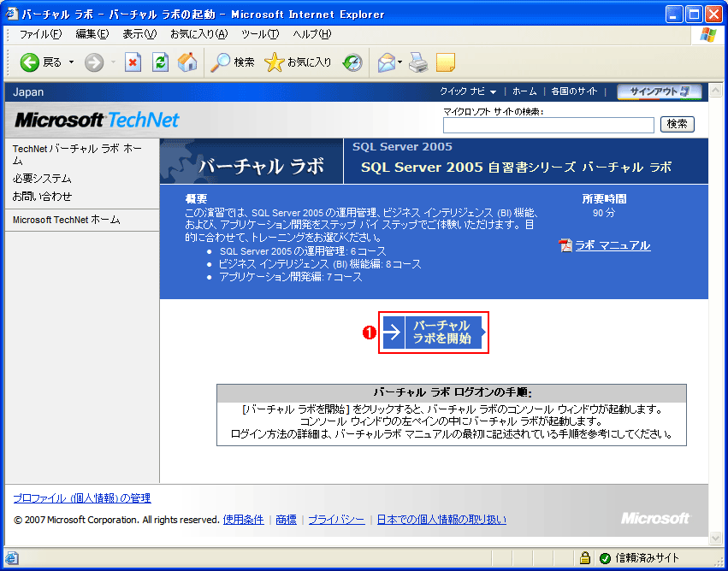Open the History clock icon
The image size is (728, 571).
(352, 62)
